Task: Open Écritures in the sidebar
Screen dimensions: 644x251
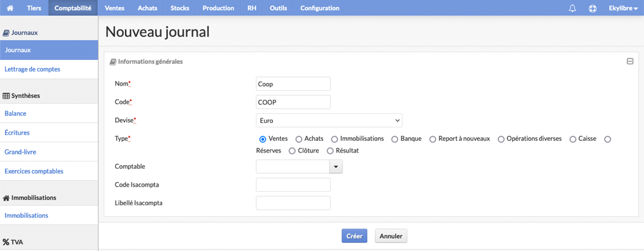Action: click(x=49, y=133)
